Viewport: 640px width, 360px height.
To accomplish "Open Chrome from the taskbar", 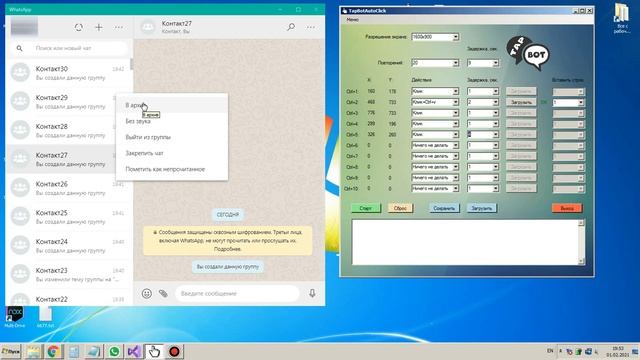I will pos(53,351).
